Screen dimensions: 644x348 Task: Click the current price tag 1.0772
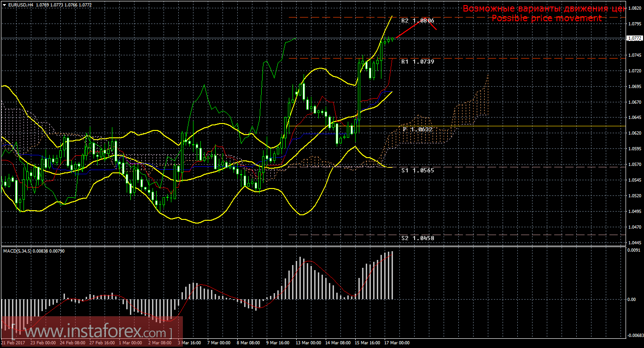(634, 38)
